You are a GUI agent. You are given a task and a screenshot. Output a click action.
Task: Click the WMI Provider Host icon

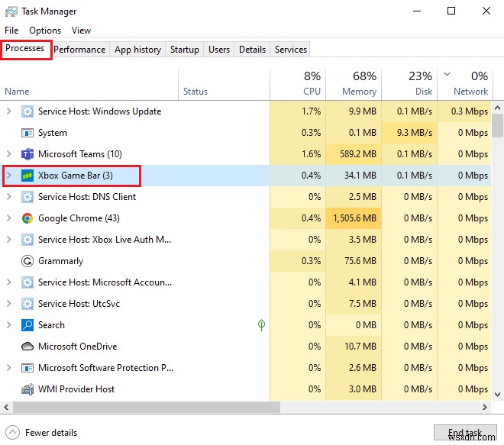tap(27, 389)
